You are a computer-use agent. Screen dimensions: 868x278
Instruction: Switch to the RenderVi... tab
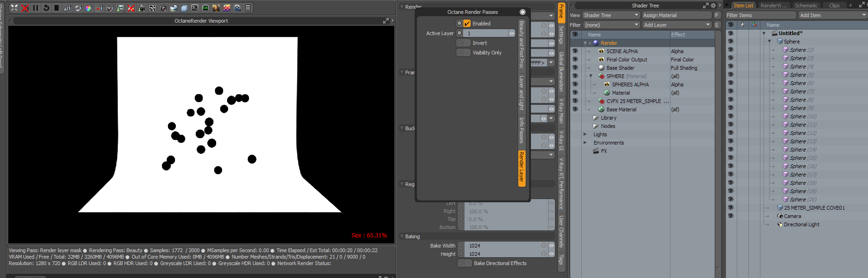tap(773, 6)
